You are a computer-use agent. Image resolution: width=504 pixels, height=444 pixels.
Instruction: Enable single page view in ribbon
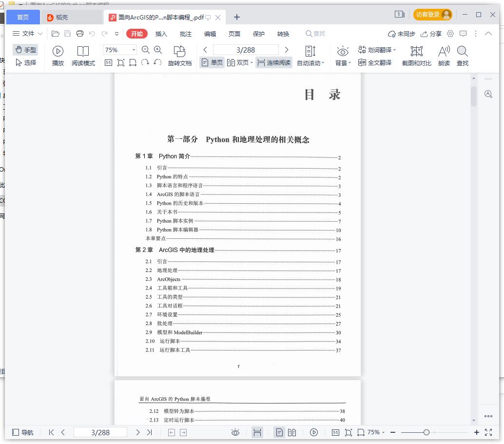point(212,62)
